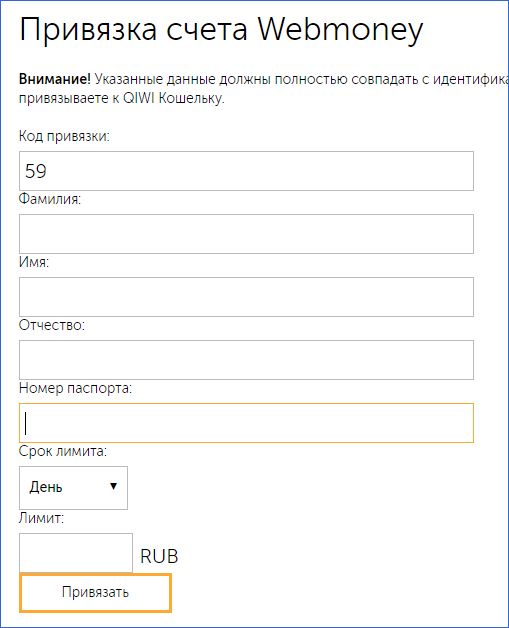The image size is (509, 628).
Task: Click the Номер паспорта label
Action: (75, 388)
